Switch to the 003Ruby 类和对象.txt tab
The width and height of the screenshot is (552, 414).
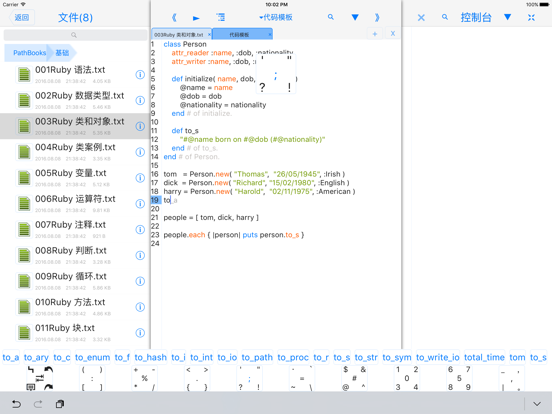coord(179,34)
